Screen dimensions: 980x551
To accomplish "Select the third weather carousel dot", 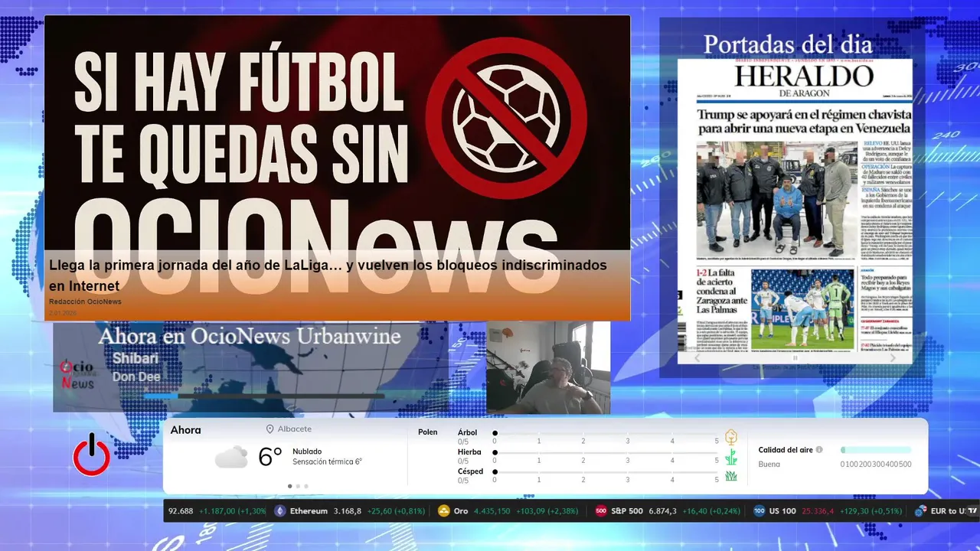I will pyautogui.click(x=306, y=486).
